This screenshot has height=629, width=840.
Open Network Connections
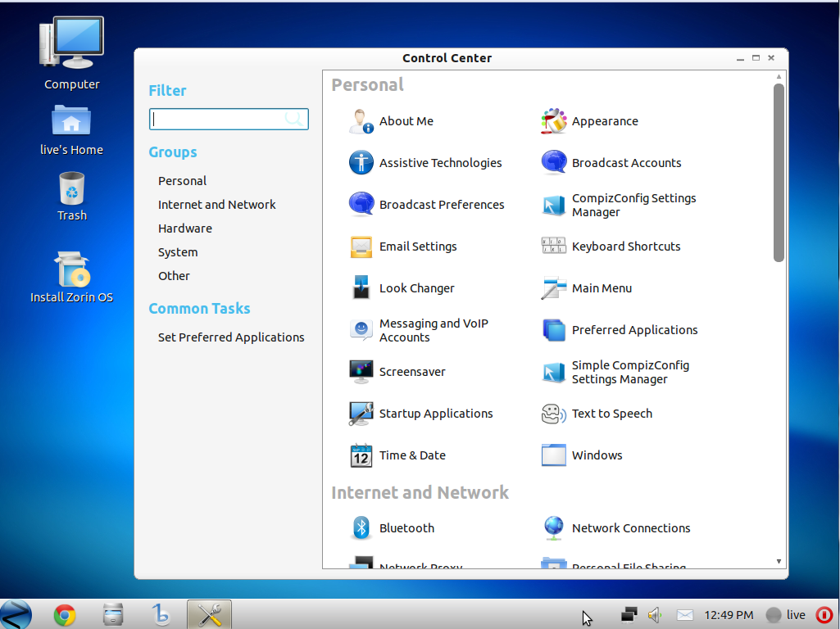coord(632,528)
